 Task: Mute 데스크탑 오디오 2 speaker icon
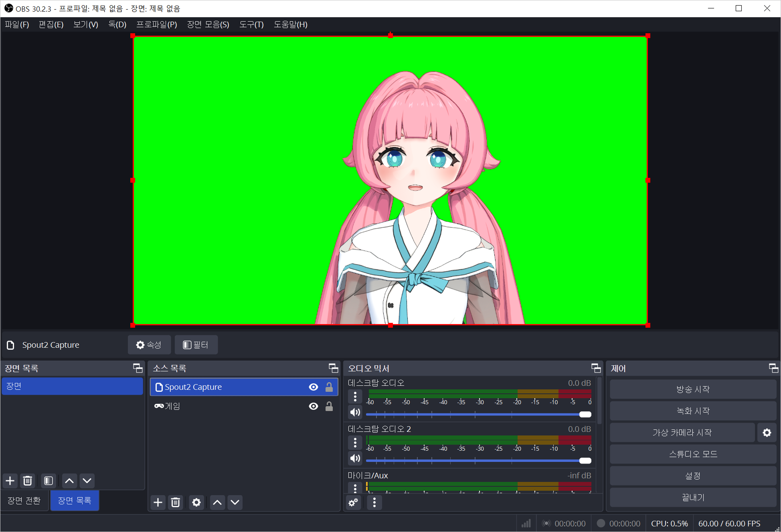[x=355, y=458]
